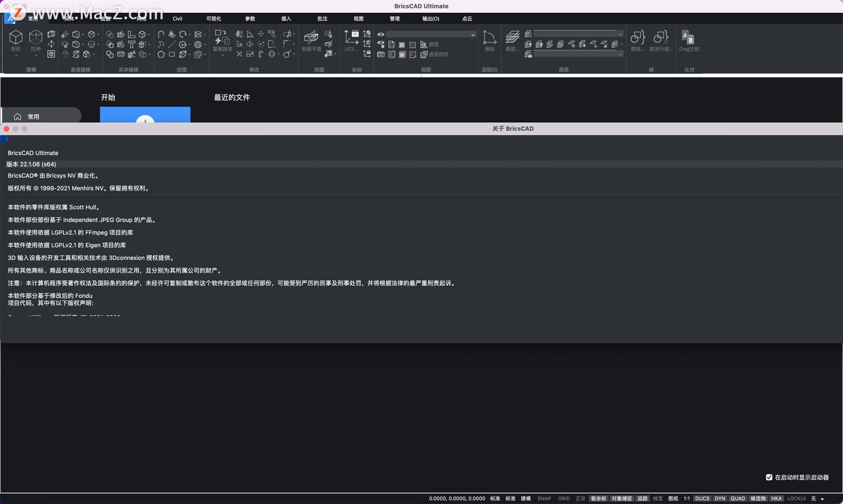Toggle 在启动时显示启动器 checkbox
Viewport: 843px width, 504px height.
[769, 477]
